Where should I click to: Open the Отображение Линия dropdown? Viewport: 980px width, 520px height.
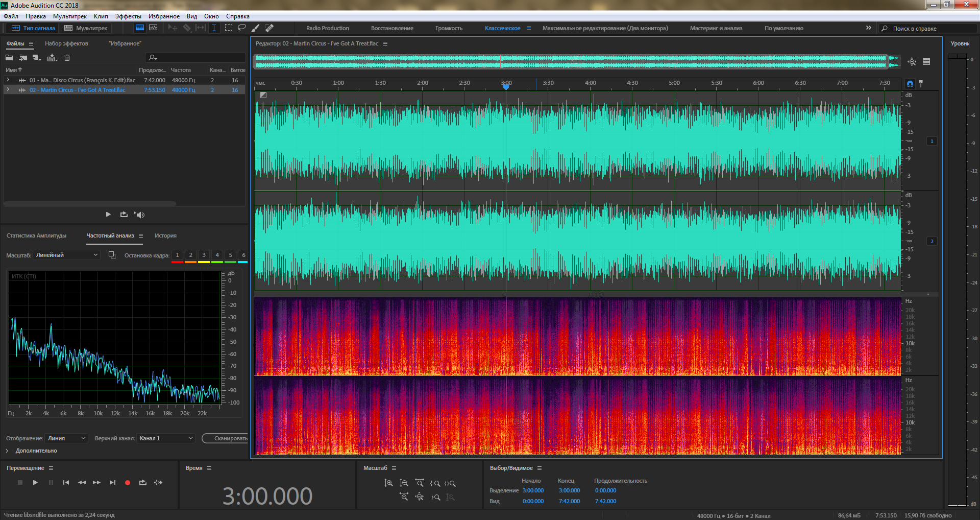coord(67,438)
